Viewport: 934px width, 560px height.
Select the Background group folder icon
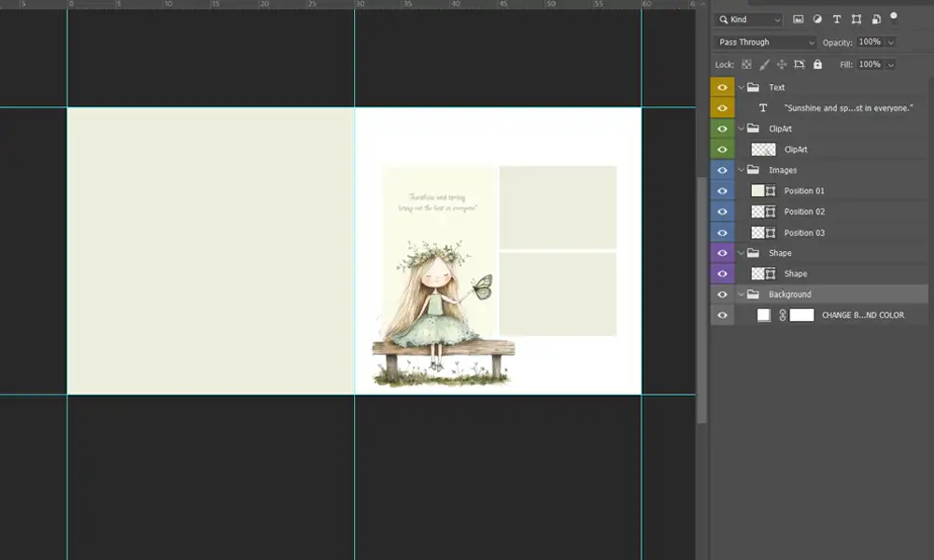[754, 294]
